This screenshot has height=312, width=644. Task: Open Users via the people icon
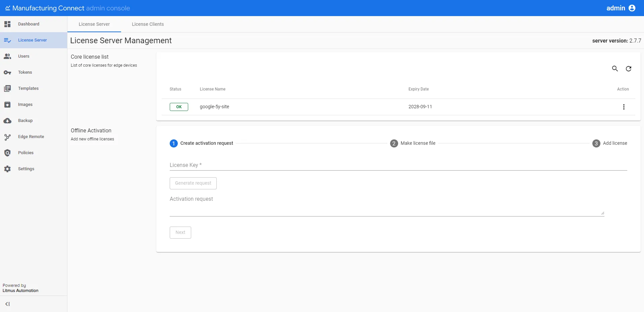pos(7,56)
